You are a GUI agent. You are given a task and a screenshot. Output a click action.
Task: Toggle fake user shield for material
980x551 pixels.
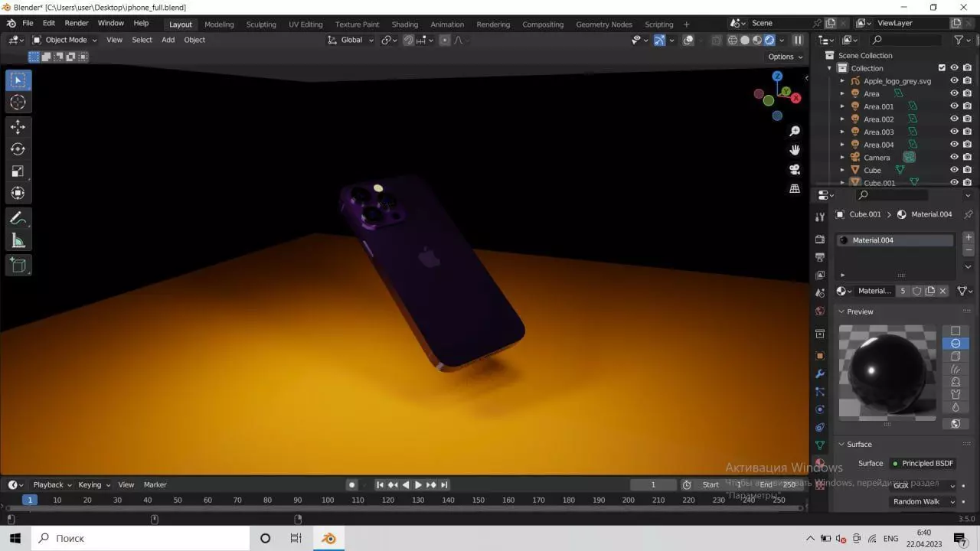pyautogui.click(x=917, y=291)
